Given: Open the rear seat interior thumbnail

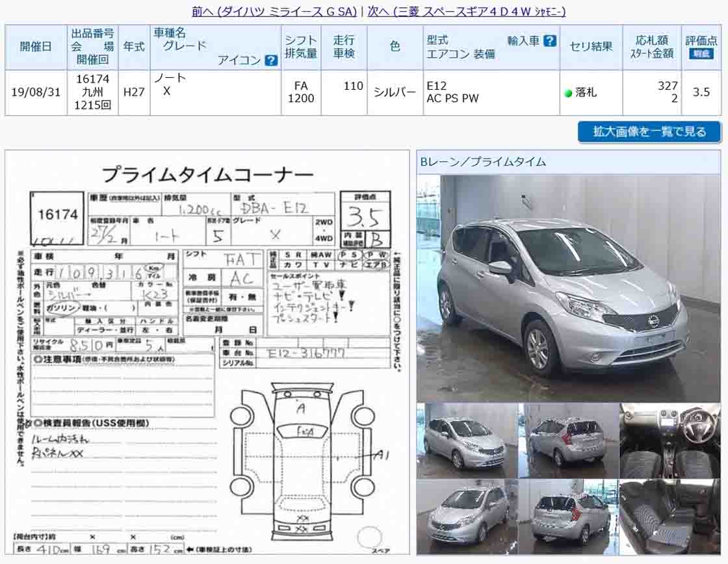Looking at the screenshot, I should pyautogui.click(x=670, y=517).
